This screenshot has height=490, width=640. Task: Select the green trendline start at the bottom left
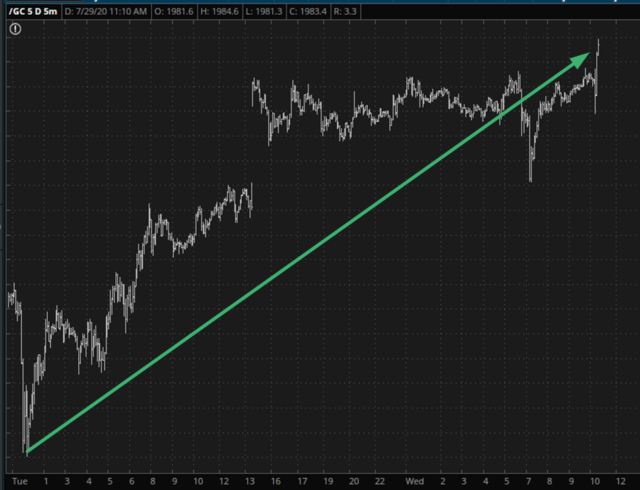point(28,451)
